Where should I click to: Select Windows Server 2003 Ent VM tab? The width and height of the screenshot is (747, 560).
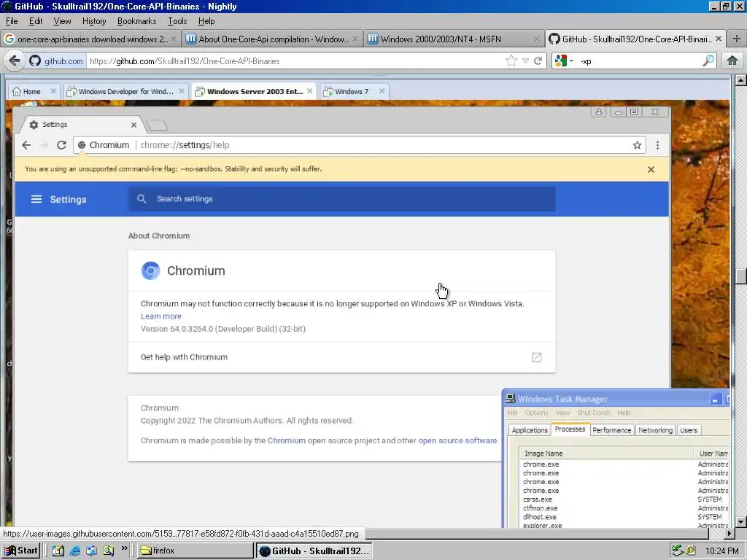click(255, 91)
